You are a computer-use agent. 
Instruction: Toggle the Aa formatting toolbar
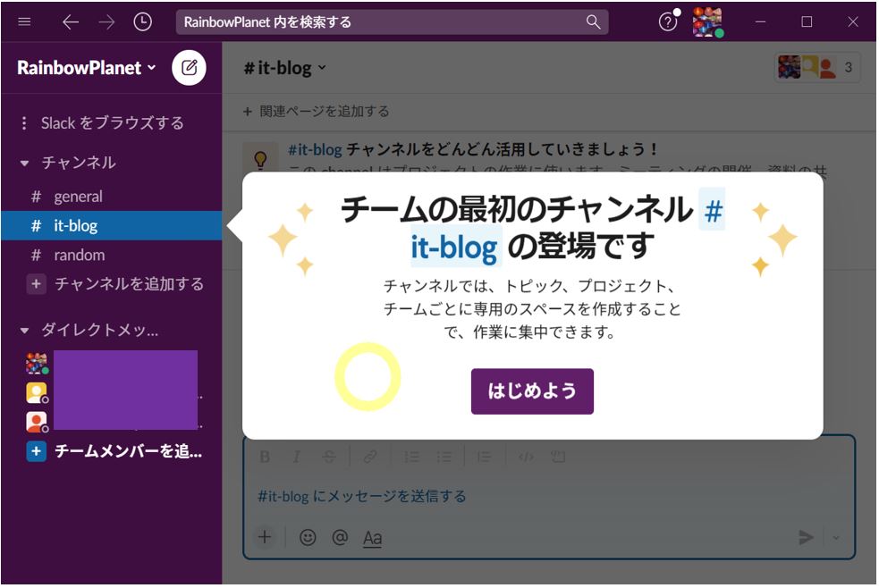click(372, 538)
